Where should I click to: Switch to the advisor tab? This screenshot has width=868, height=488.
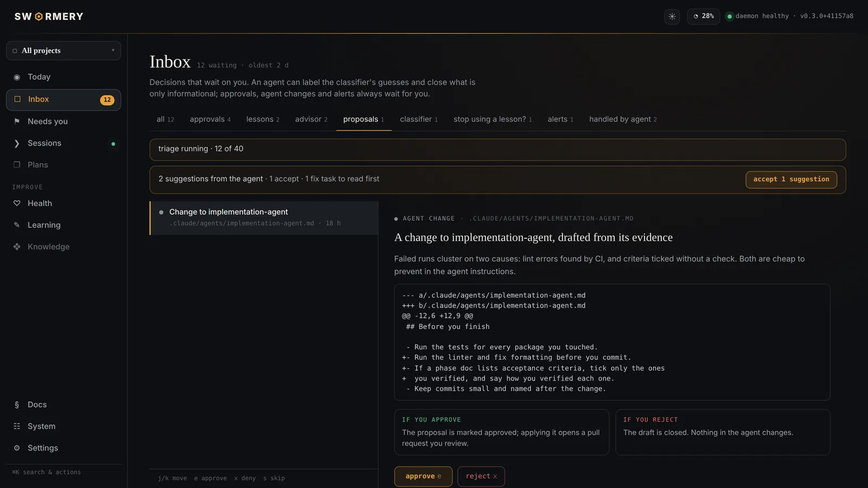point(311,119)
